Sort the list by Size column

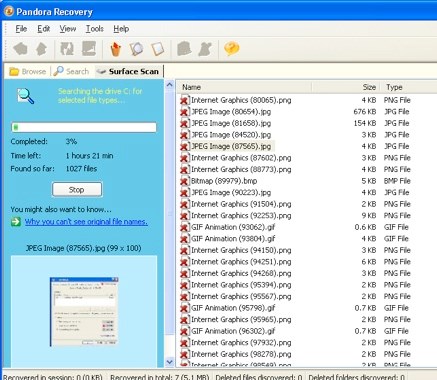click(346, 87)
